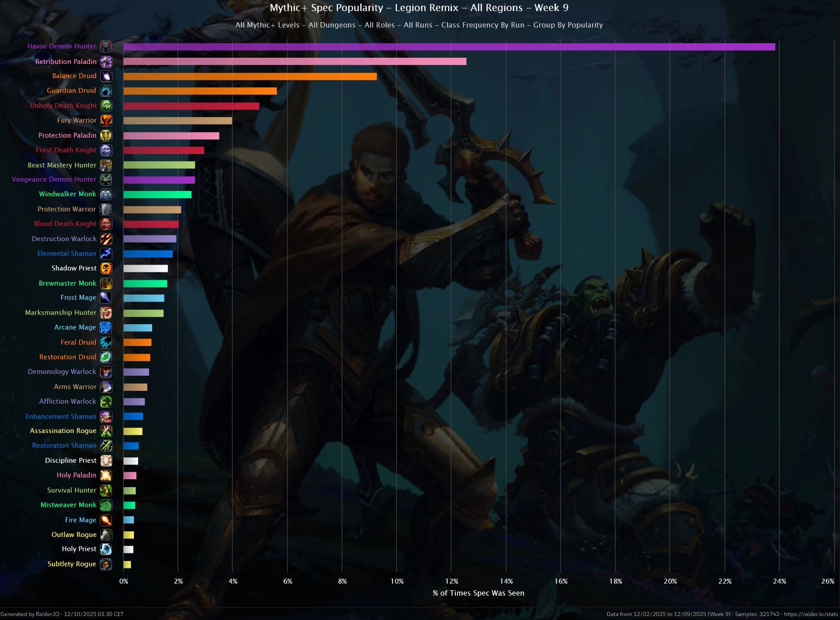This screenshot has height=620, width=840.
Task: Select the Holy Paladin spec icon
Action: [106, 475]
